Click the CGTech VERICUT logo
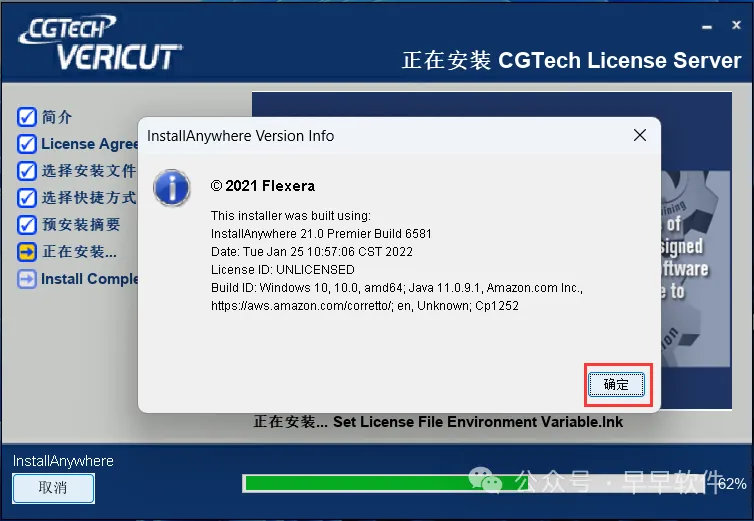Viewport: 754px width, 521px height. [101, 43]
